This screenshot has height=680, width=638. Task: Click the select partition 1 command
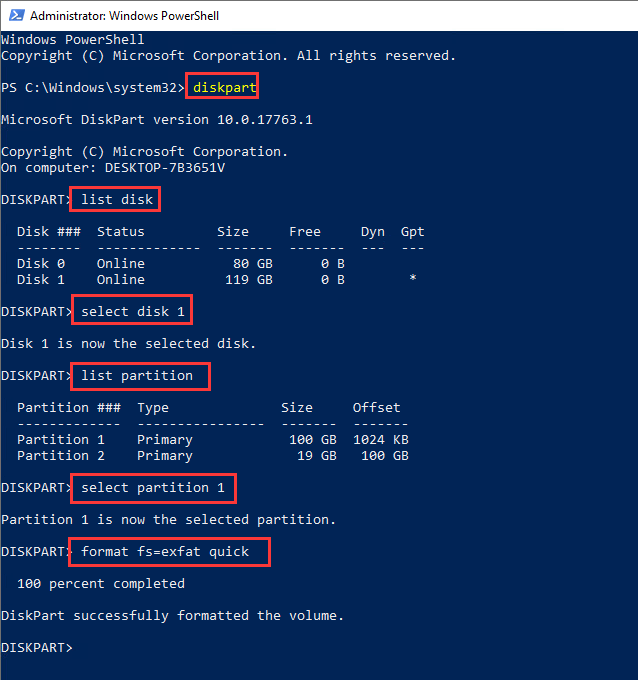153,488
